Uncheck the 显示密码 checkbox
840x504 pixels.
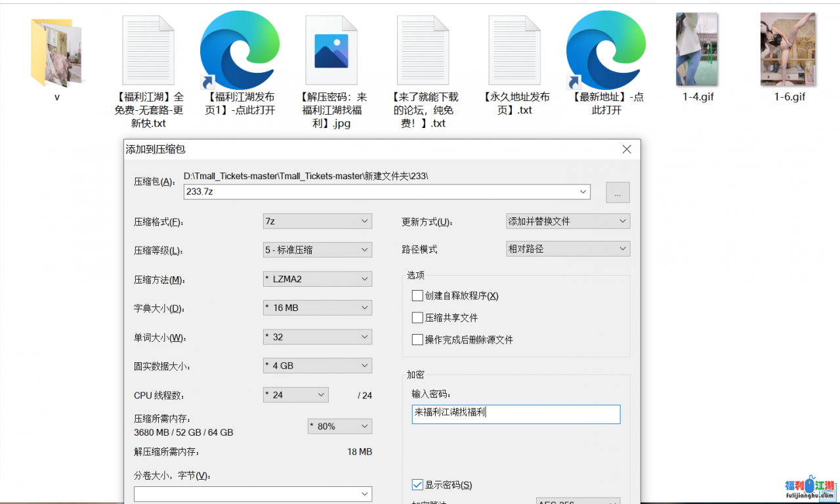417,485
